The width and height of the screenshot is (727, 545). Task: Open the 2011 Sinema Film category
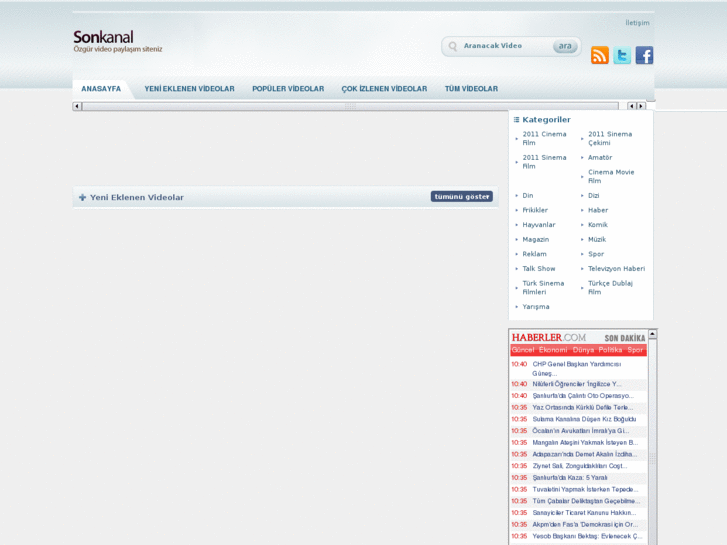click(544, 162)
